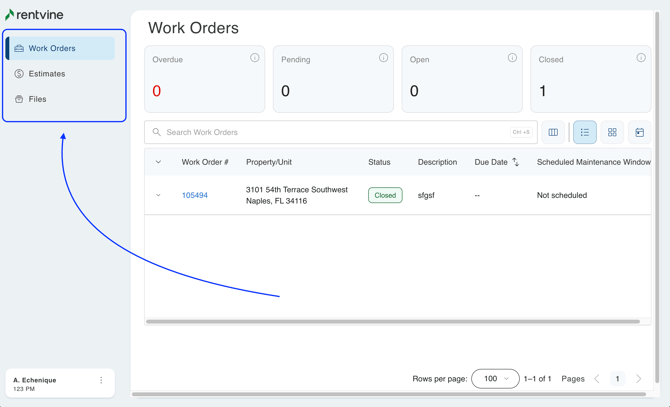Image resolution: width=670 pixels, height=407 pixels.
Task: Go to the next page arrow
Action: point(639,379)
